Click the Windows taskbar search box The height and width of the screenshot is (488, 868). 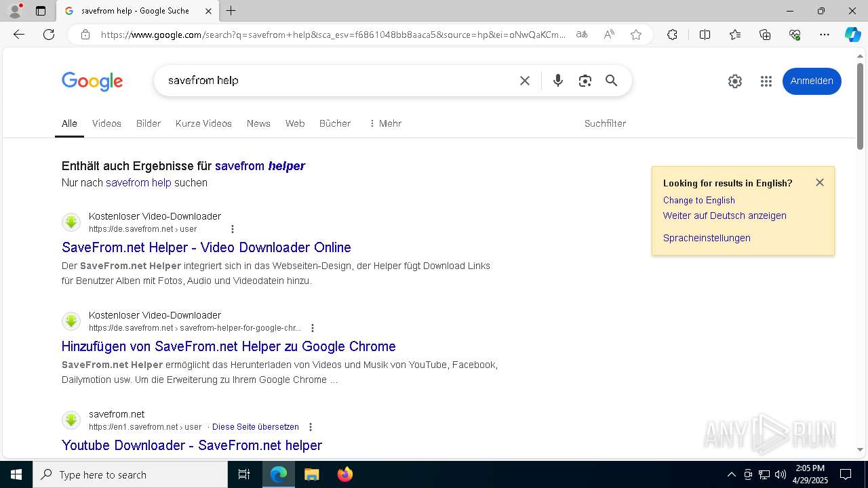130,474
